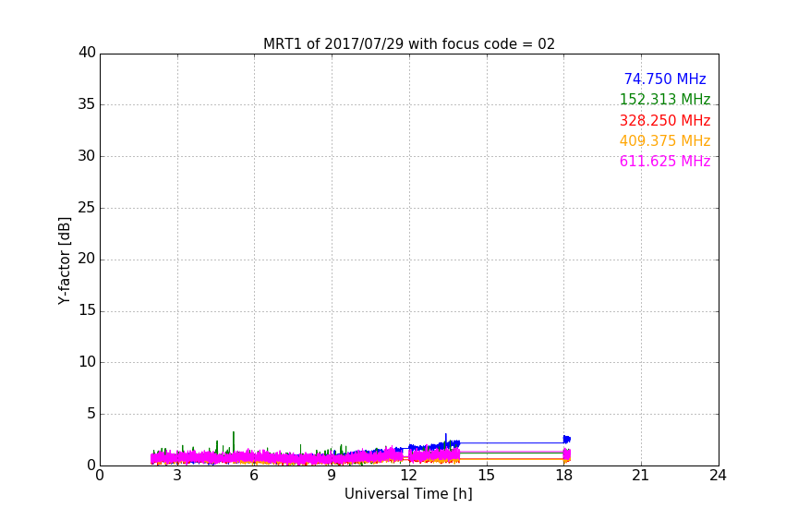Viewport: 798px width, 532px height.
Task: Click the x-axis tick label 21
Action: point(641,476)
